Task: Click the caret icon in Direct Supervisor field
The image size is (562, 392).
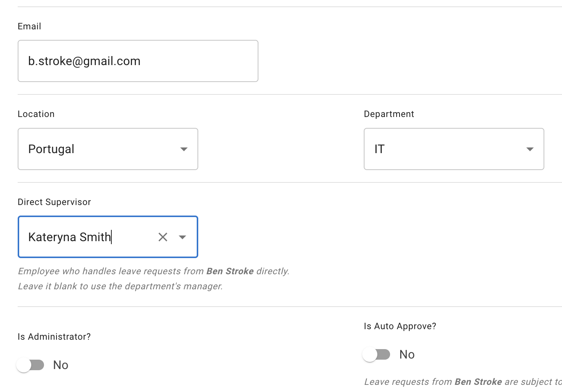Action: click(x=182, y=237)
